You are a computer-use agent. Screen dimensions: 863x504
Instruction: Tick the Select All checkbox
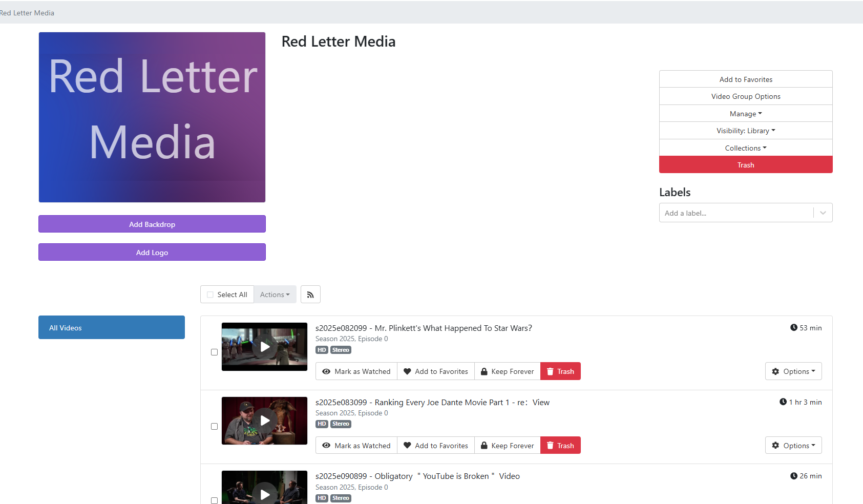211,295
